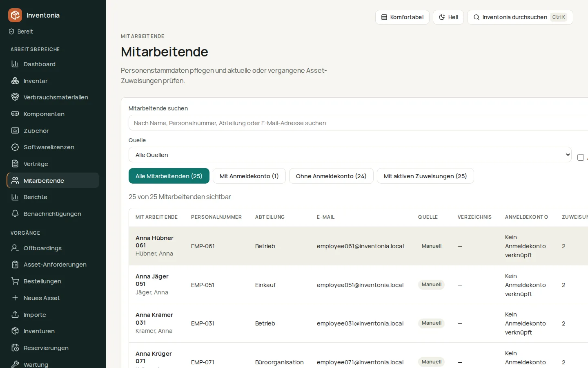Screen dimensions: 588x368
Task: Click the Mitarbeitende people icon in sidebar
Action: tap(15, 180)
